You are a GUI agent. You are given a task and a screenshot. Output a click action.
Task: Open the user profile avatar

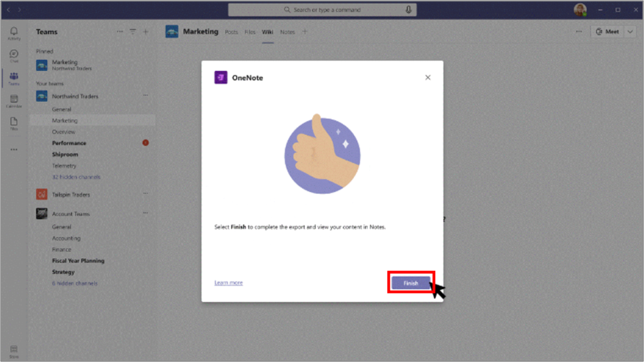pos(580,9)
